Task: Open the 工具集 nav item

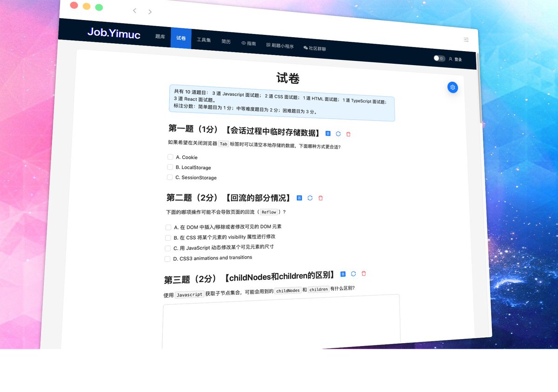Action: (204, 40)
